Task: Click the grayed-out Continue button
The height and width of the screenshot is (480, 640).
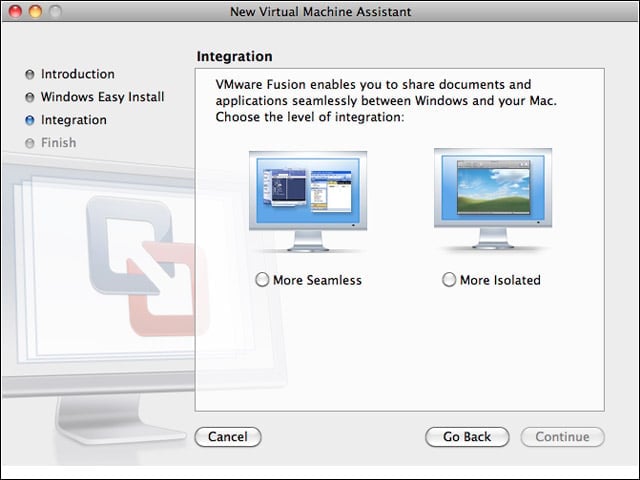Action: 562,437
